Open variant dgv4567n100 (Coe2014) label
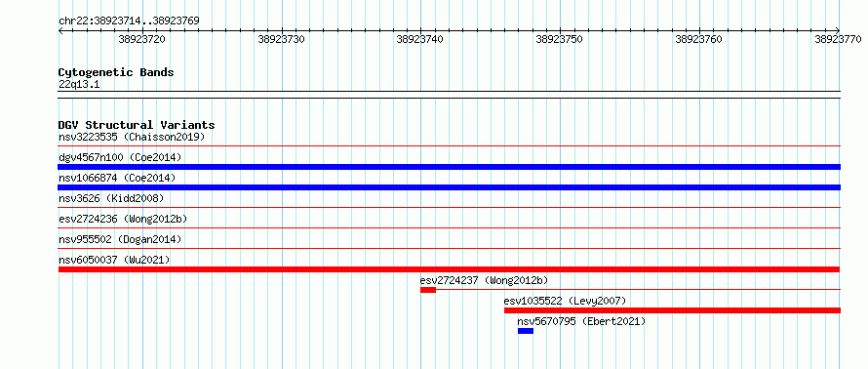 coord(120,157)
